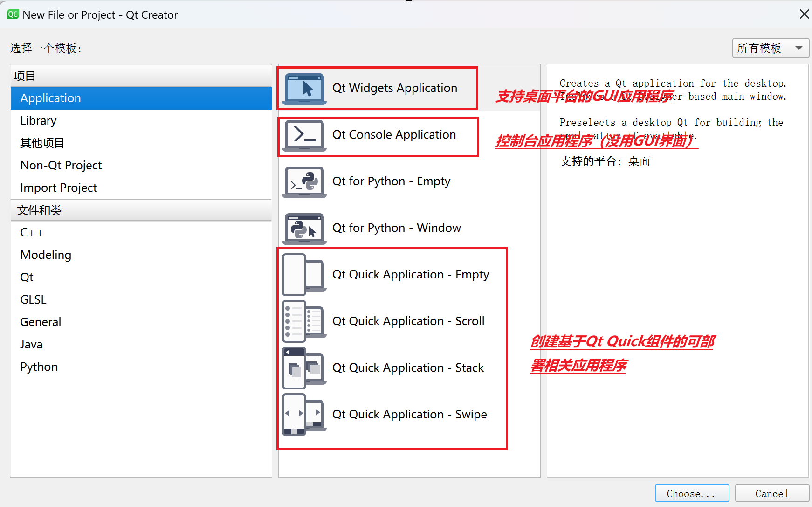Close the New File or Project dialog
This screenshot has width=812, height=507.
click(x=804, y=14)
